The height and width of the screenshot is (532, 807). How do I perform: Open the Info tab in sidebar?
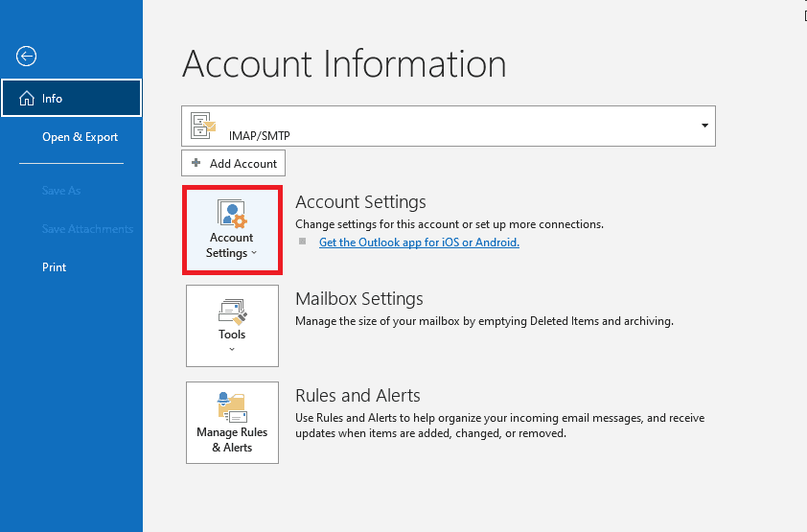71,98
